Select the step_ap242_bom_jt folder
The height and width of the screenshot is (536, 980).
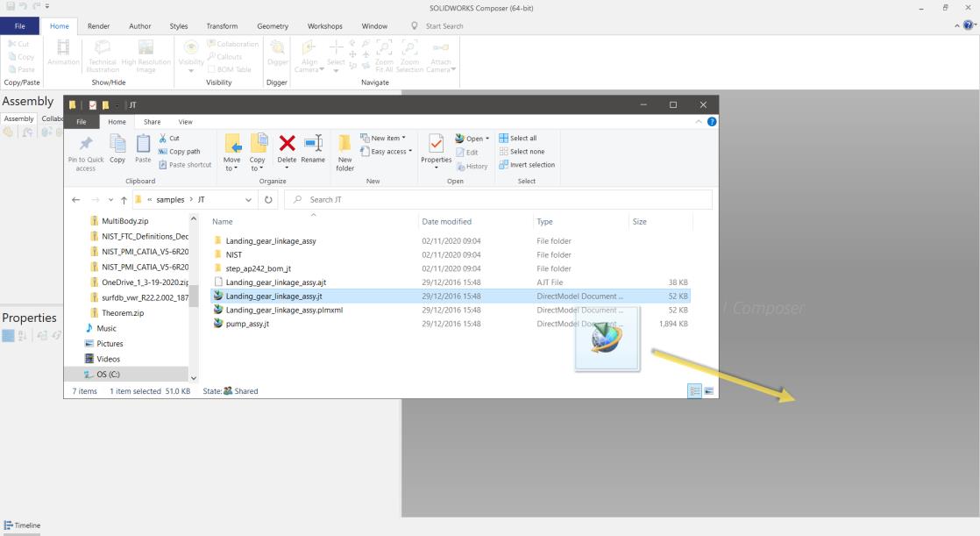(x=258, y=268)
